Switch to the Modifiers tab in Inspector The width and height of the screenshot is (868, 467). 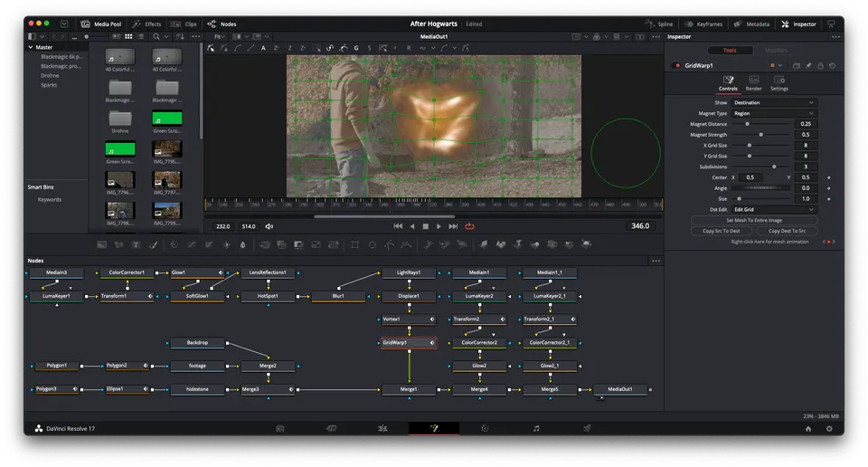tap(776, 51)
